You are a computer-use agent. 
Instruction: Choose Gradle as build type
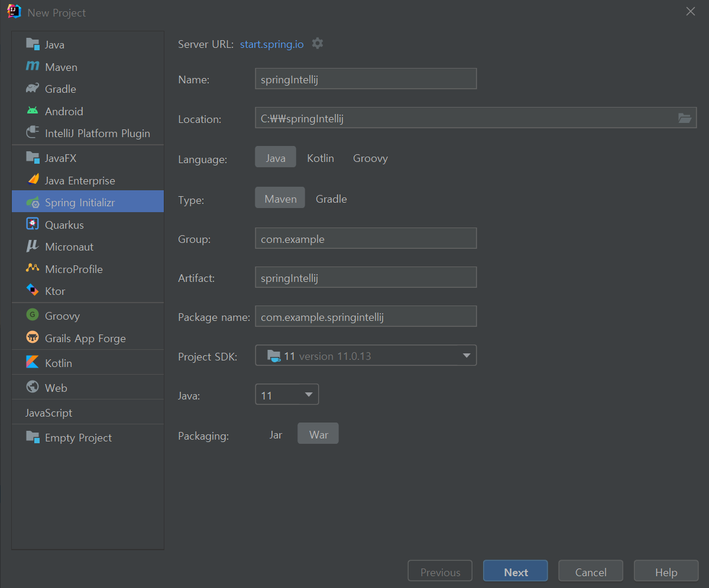332,199
